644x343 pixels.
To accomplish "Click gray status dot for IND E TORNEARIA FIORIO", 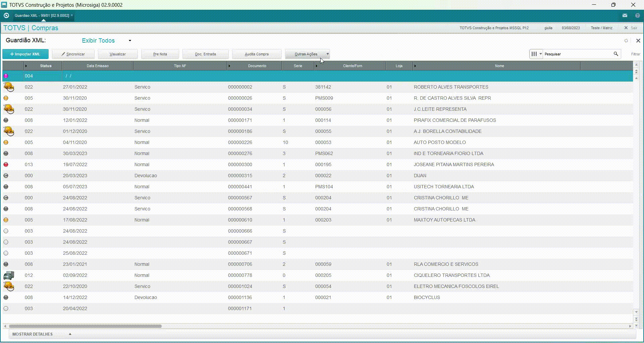I will [x=6, y=153].
